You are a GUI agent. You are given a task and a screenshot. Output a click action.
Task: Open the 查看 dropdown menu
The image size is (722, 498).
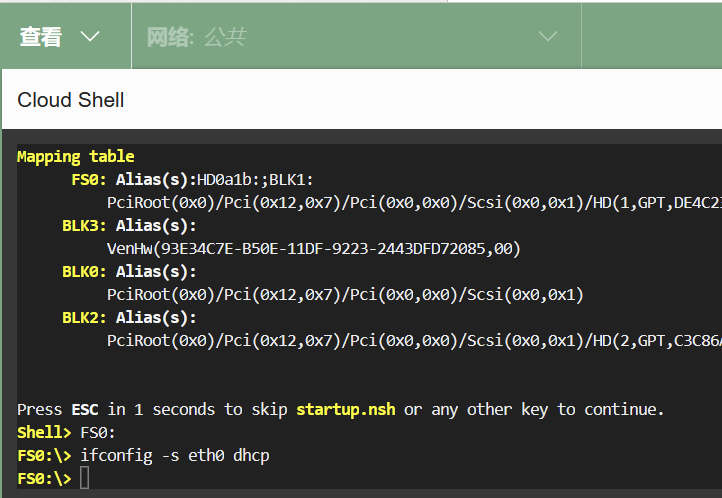coord(60,37)
